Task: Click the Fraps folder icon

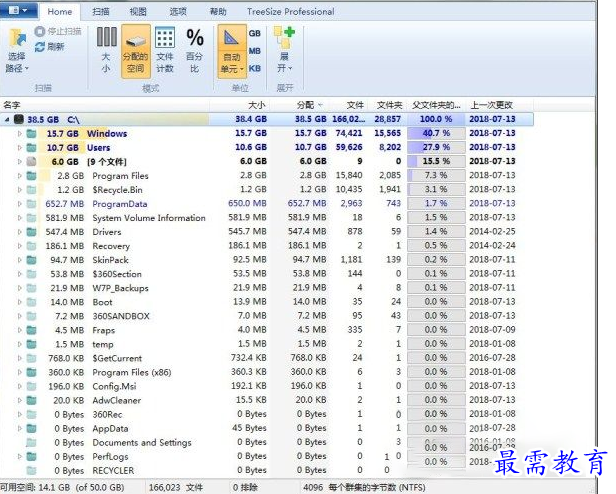Action: [x=31, y=330]
